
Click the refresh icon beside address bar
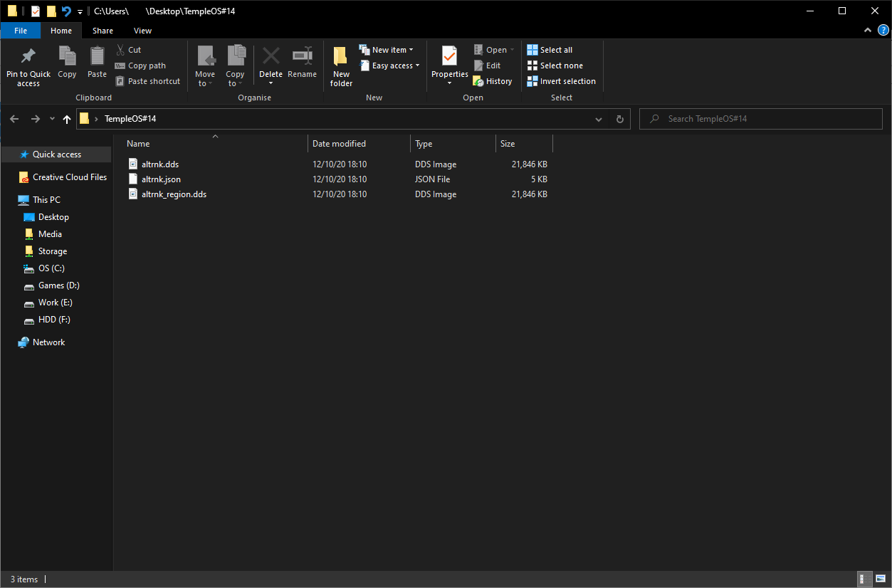click(620, 119)
